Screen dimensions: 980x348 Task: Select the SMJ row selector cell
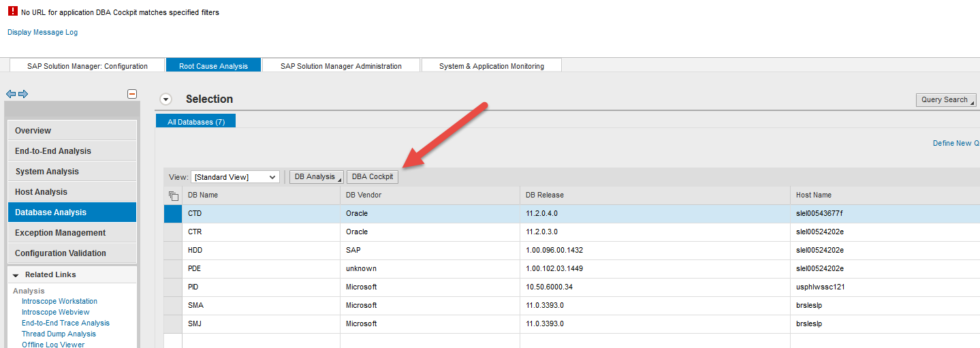[x=173, y=324]
